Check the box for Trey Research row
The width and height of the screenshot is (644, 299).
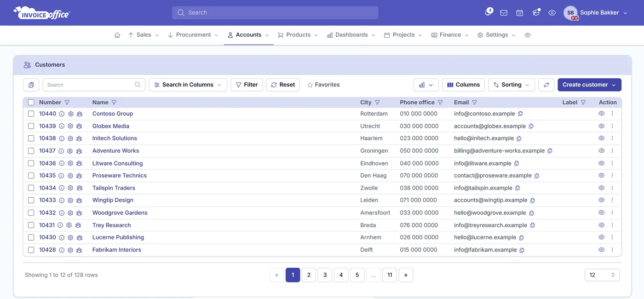[x=31, y=225]
